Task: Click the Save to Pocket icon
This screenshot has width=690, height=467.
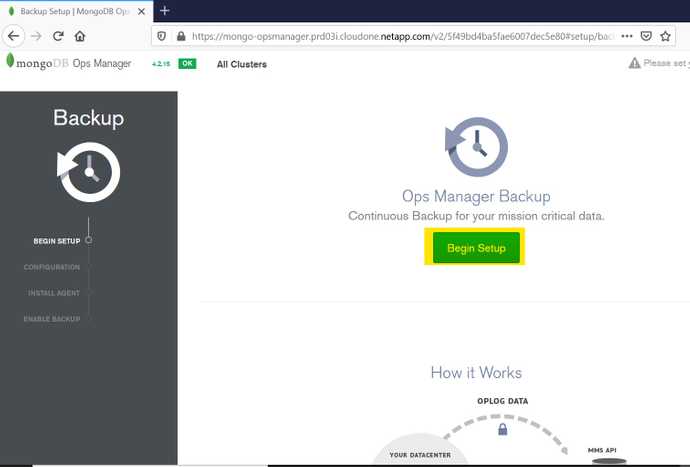Action: [x=646, y=36]
